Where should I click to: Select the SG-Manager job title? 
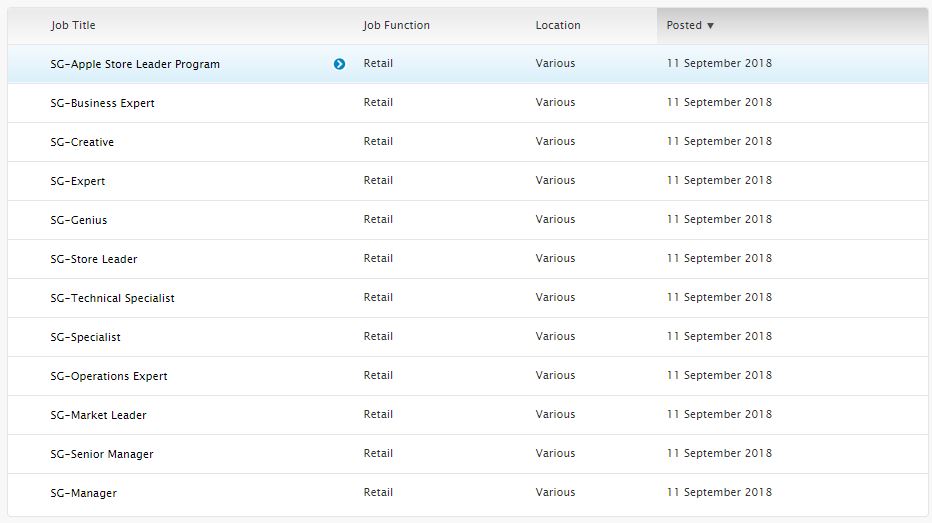pos(83,493)
